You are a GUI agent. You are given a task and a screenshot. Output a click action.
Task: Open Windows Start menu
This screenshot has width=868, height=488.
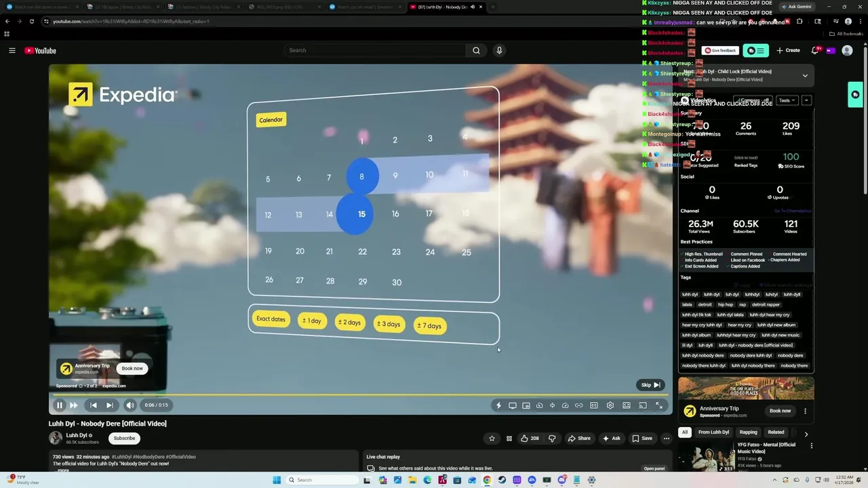coord(277,480)
